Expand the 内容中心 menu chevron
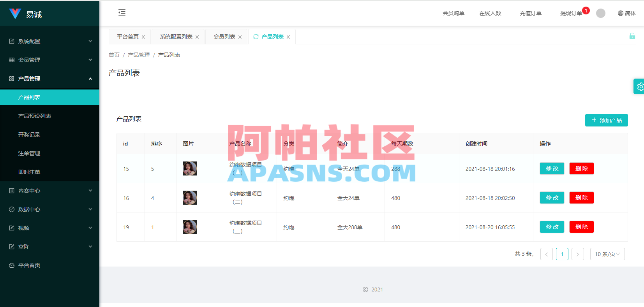 90,191
